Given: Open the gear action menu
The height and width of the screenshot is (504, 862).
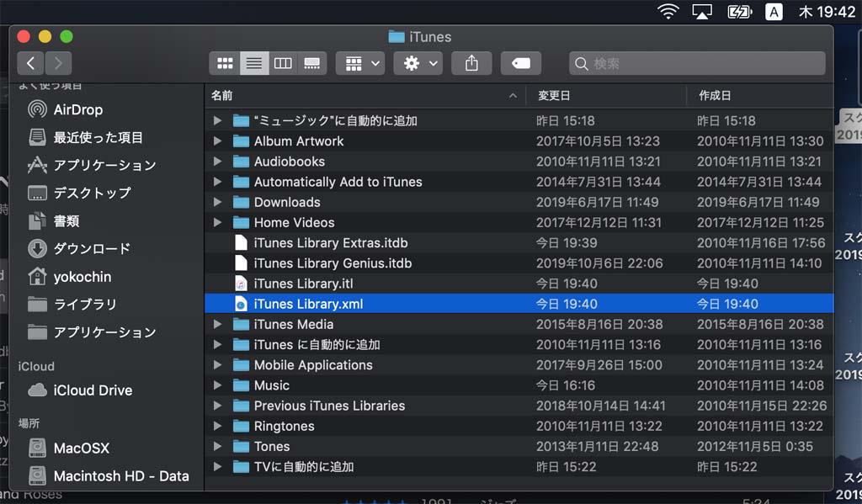Looking at the screenshot, I should click(x=418, y=63).
